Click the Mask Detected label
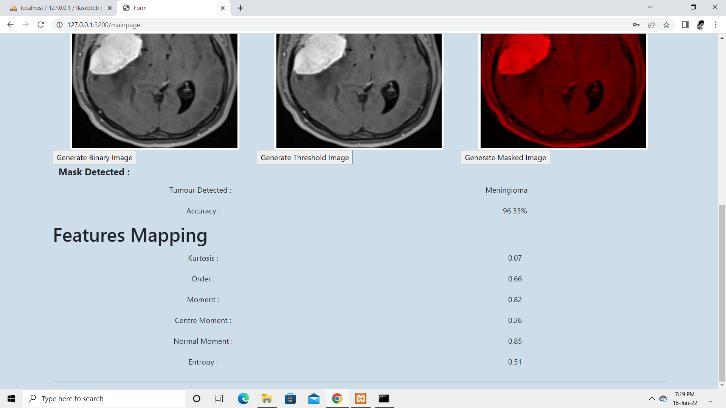Viewport: 726px width, 408px height. click(94, 172)
